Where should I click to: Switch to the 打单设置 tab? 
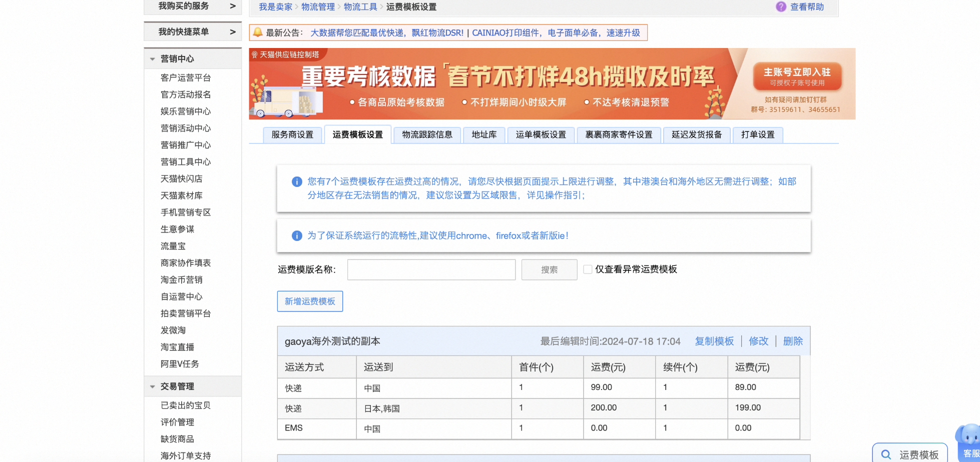pos(758,135)
